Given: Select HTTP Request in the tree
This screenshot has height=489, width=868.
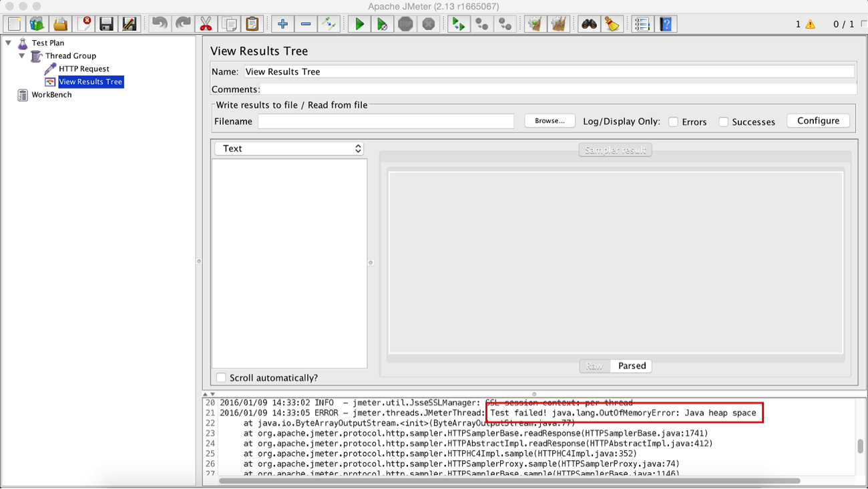Looking at the screenshot, I should click(x=84, y=69).
